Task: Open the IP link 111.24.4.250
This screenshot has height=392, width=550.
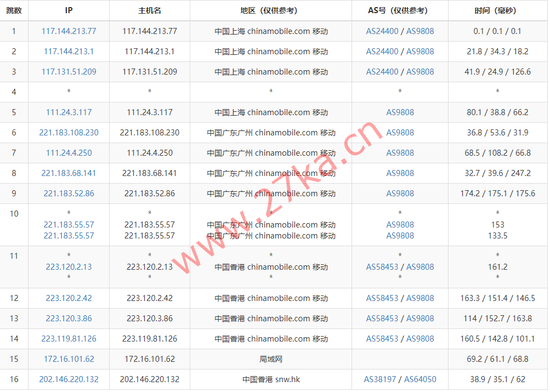Action: pos(69,153)
